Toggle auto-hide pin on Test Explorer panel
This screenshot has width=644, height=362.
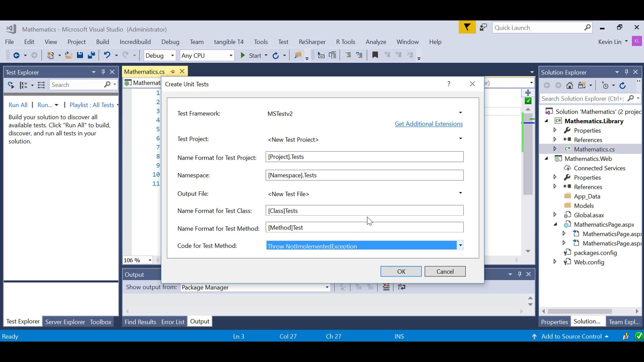pyautogui.click(x=103, y=72)
